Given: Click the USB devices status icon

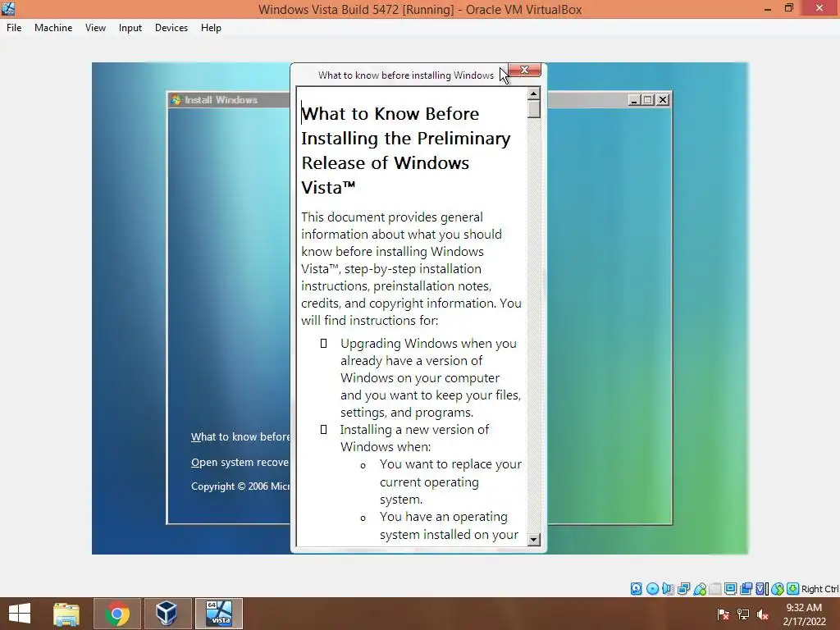Looking at the screenshot, I should [700, 589].
